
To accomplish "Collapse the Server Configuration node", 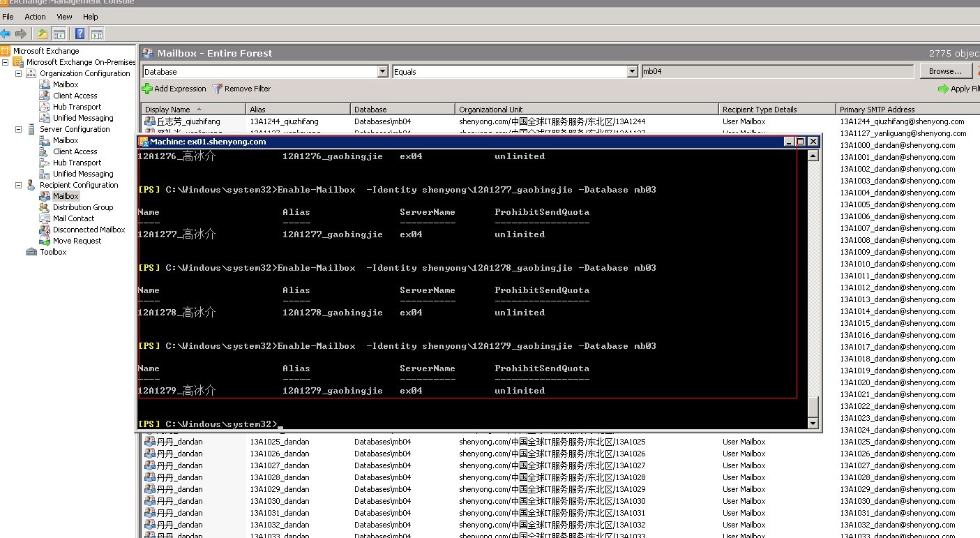I will point(19,129).
